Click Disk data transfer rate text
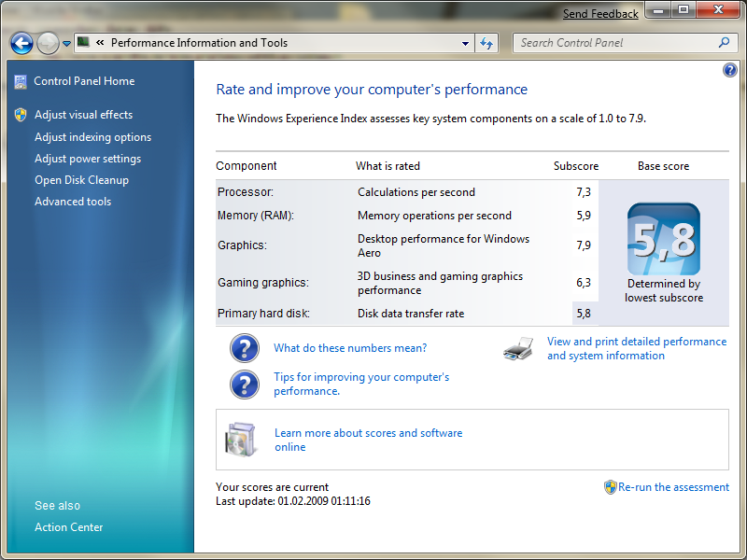The width and height of the screenshot is (747, 560). 411,314
